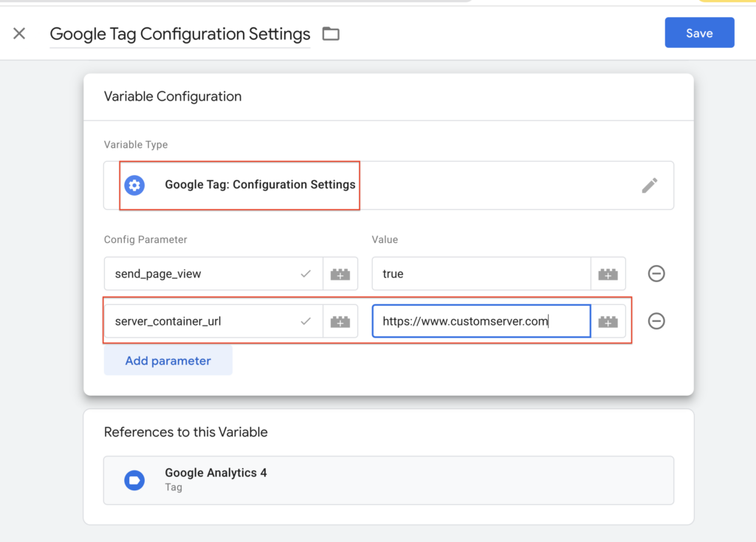The height and width of the screenshot is (542, 756).
Task: Insert variable beside send_page_view parameter name
Action: pos(340,274)
